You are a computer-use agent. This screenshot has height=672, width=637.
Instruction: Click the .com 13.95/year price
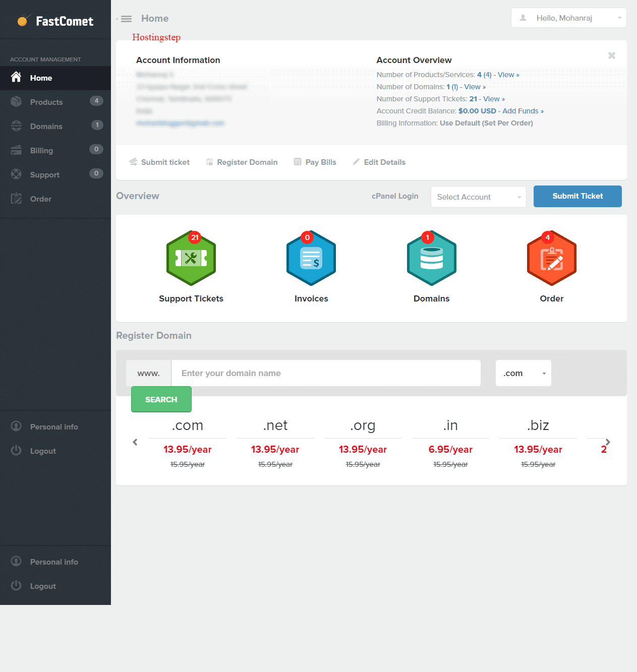[188, 449]
